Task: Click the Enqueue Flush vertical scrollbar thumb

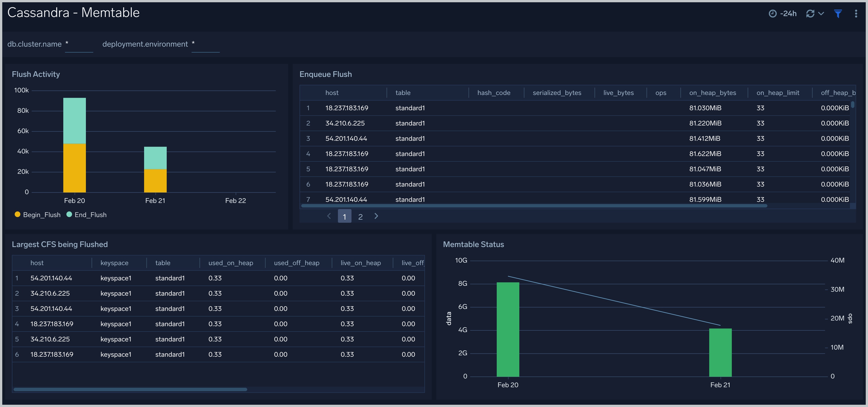Action: pyautogui.click(x=852, y=105)
